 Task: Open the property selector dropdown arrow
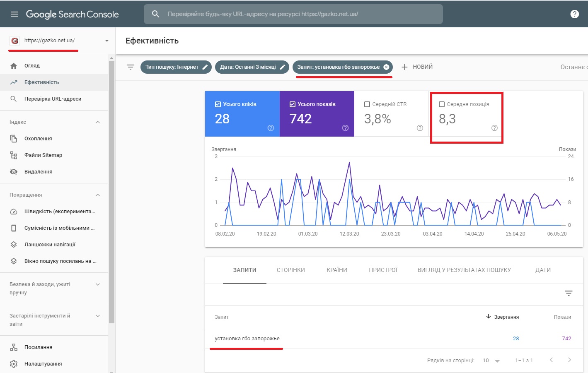(107, 41)
